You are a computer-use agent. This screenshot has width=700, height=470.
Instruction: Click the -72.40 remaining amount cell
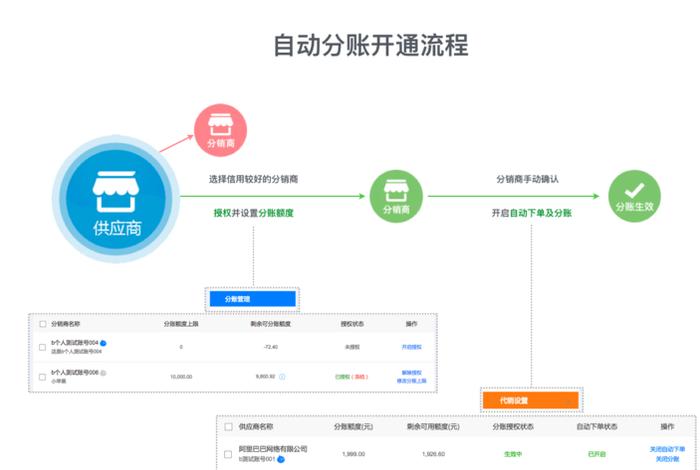pos(271,347)
